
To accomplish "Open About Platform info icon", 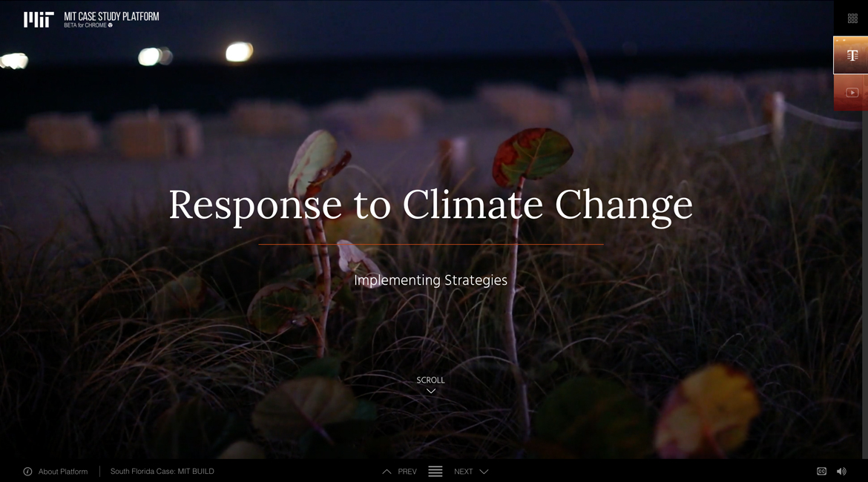I will (x=27, y=472).
